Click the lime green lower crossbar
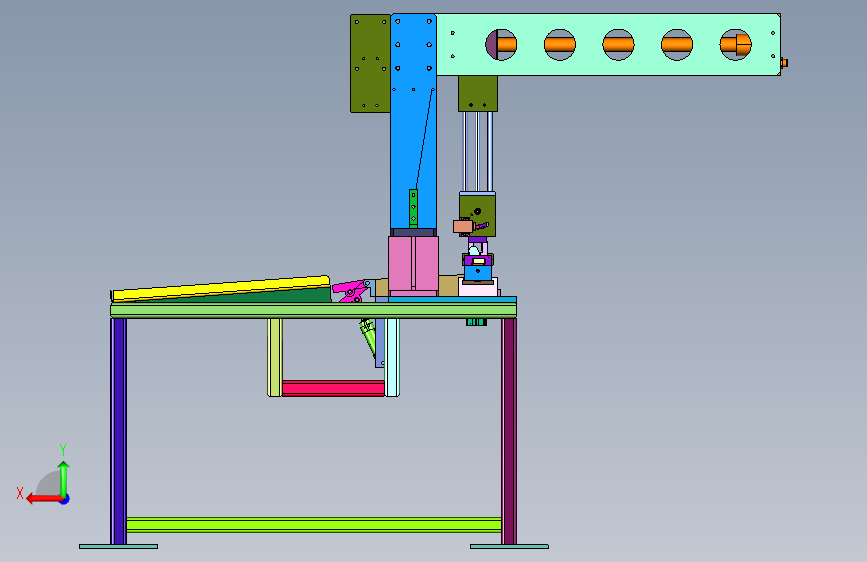867x562 pixels. pos(314,524)
